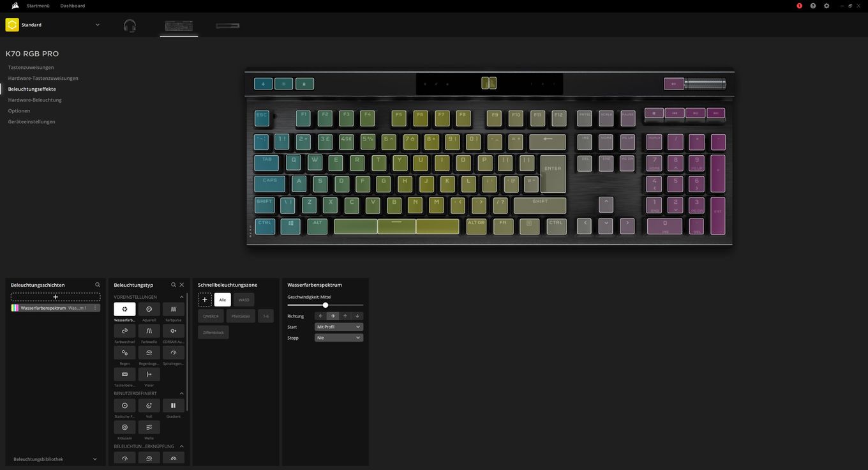Open the Dashboard tab
The width and height of the screenshot is (868, 470).
click(x=73, y=6)
